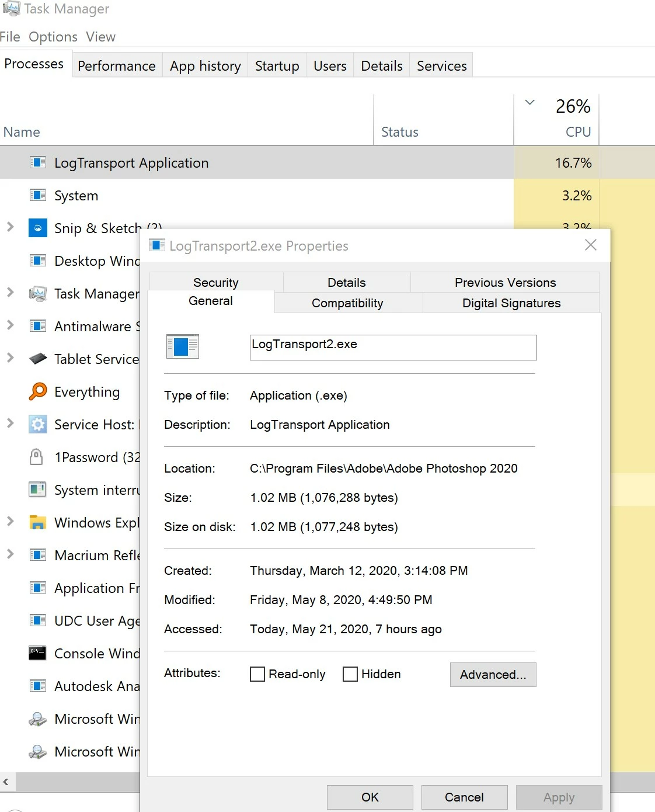Click the Task Manager process row icon
The height and width of the screenshot is (812, 655).
tap(38, 293)
